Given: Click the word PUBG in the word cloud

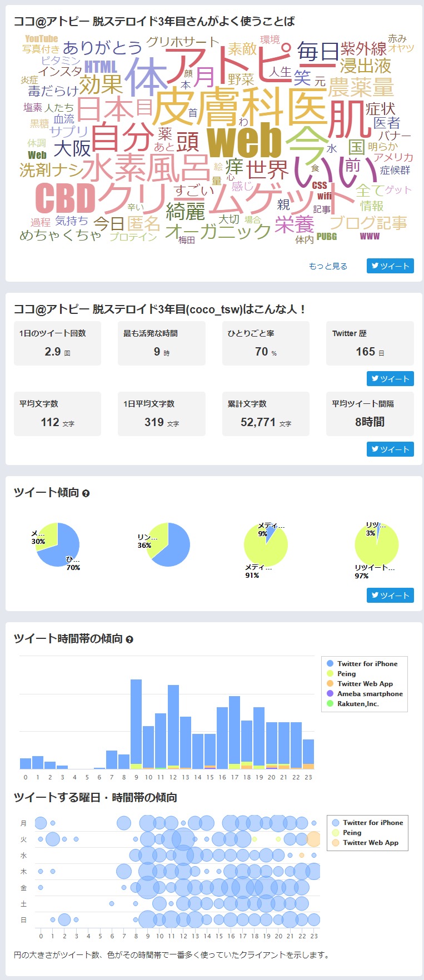Looking at the screenshot, I should (x=327, y=236).
